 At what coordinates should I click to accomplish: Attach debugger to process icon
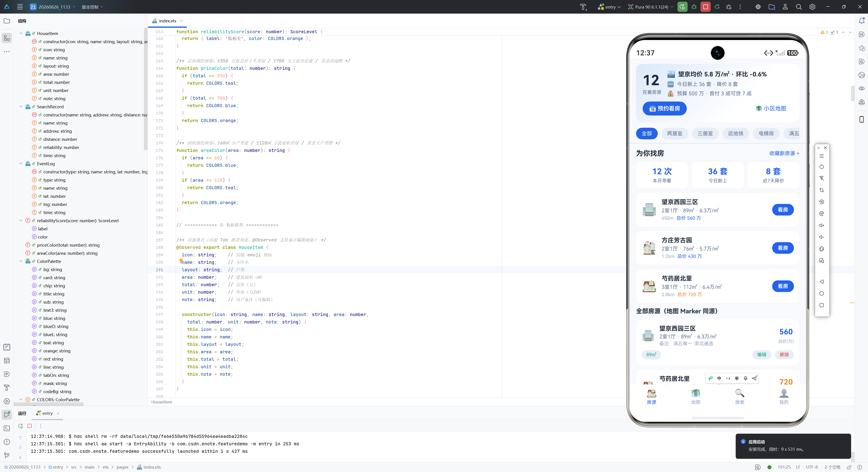pos(729,7)
